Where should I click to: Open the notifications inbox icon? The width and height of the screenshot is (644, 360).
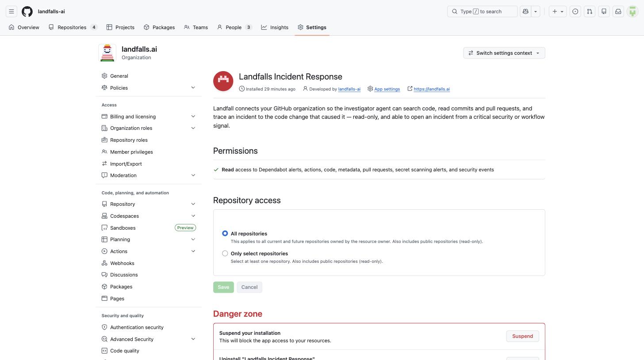pyautogui.click(x=618, y=11)
